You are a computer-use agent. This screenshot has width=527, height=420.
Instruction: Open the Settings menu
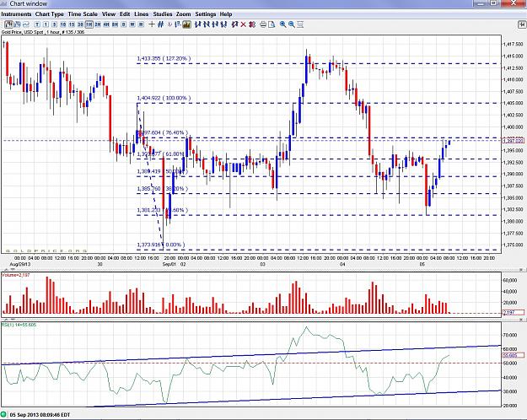206,14
